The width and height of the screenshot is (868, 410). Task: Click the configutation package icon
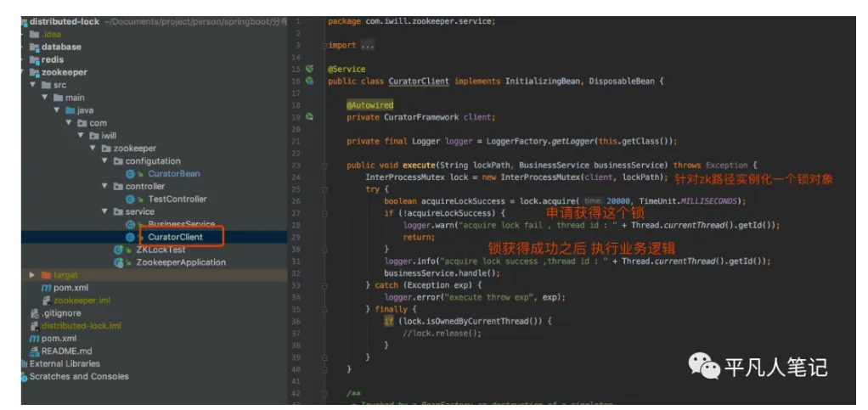coord(118,161)
